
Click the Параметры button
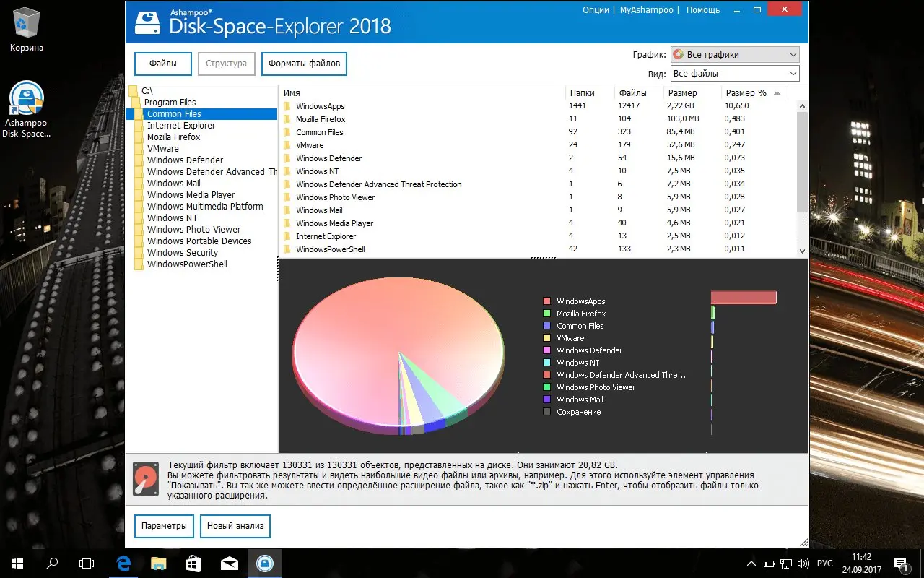[x=164, y=526]
